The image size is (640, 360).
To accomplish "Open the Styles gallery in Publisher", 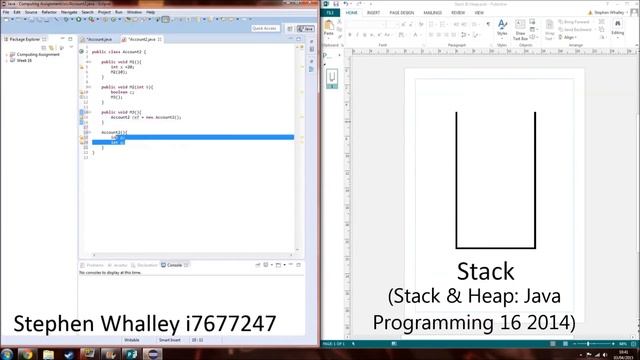I will [502, 28].
